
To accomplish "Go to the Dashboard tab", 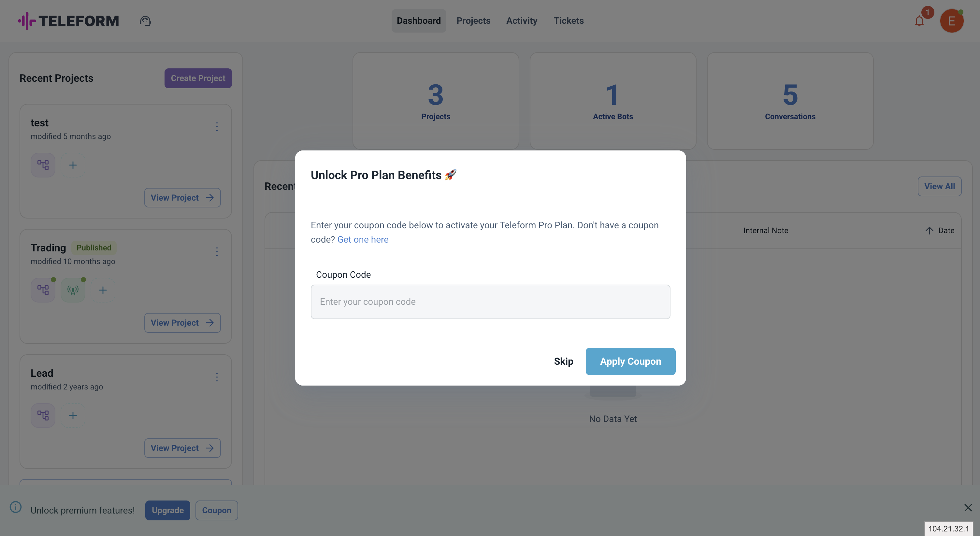I will 418,21.
